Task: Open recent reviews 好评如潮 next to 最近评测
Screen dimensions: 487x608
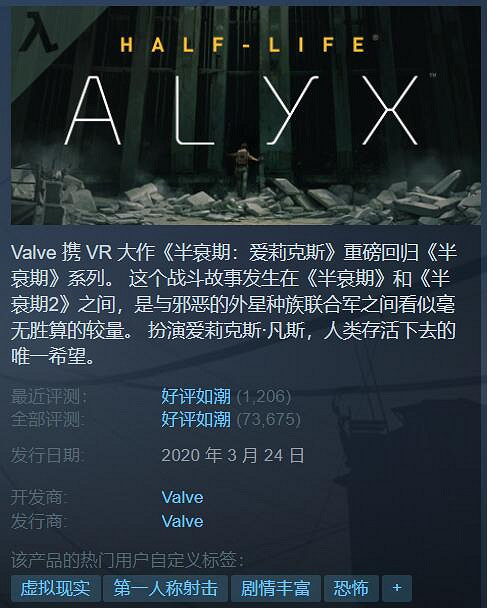Action: click(196, 396)
